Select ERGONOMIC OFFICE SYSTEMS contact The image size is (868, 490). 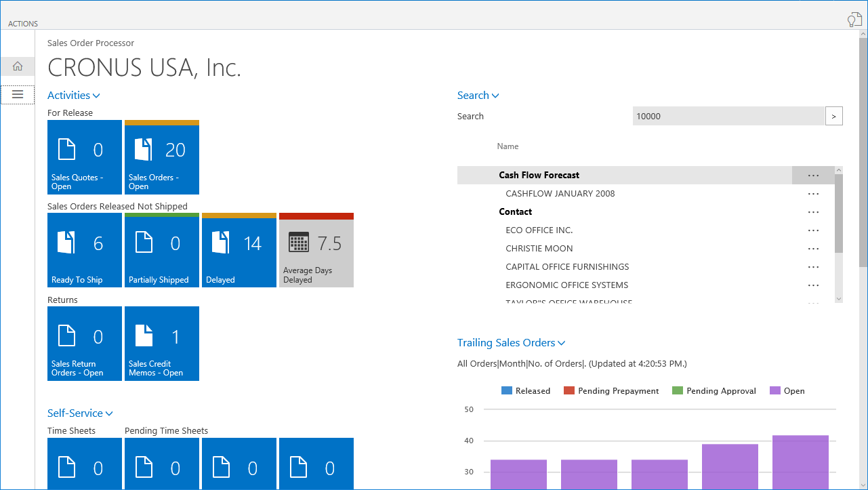click(646, 285)
